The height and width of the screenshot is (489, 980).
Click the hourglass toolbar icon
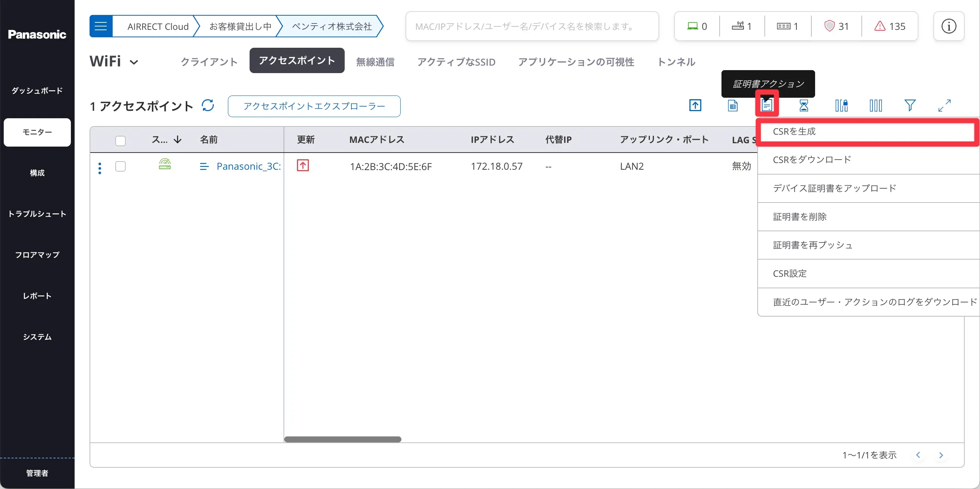click(x=804, y=105)
